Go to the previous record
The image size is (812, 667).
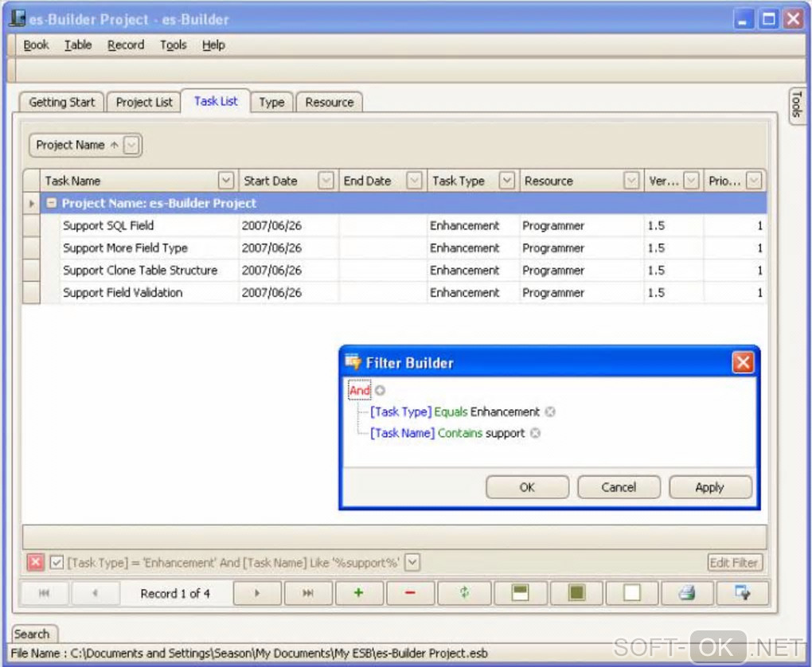tap(96, 593)
